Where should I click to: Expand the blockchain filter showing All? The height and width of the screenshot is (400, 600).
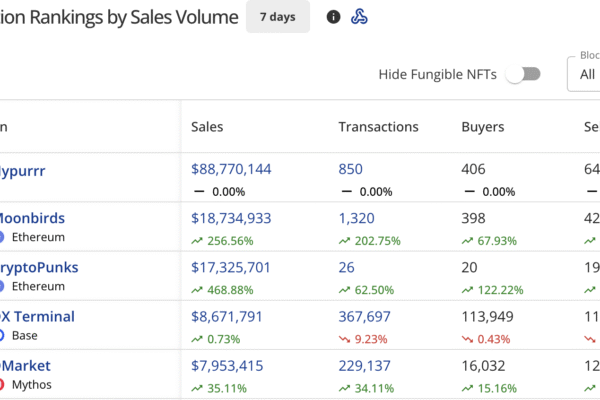[584, 74]
